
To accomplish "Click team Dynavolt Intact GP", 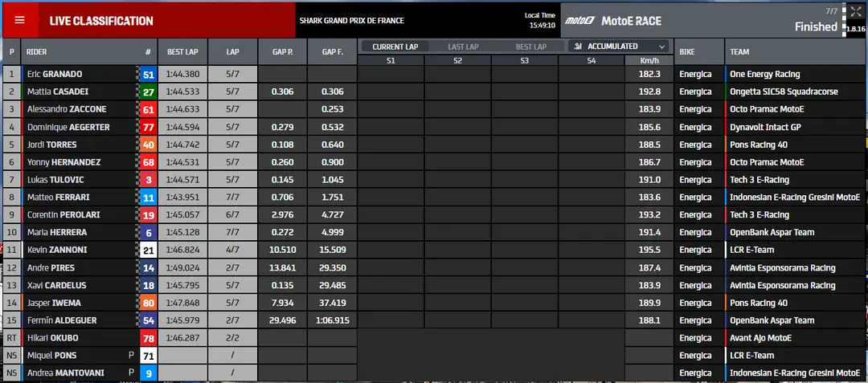I will coord(765,127).
